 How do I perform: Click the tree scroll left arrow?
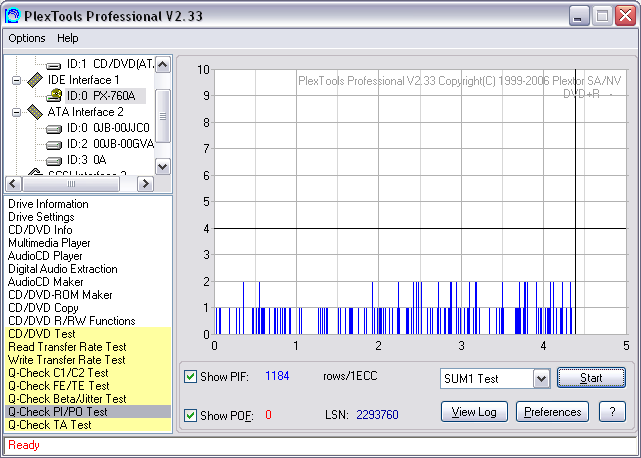[x=13, y=184]
